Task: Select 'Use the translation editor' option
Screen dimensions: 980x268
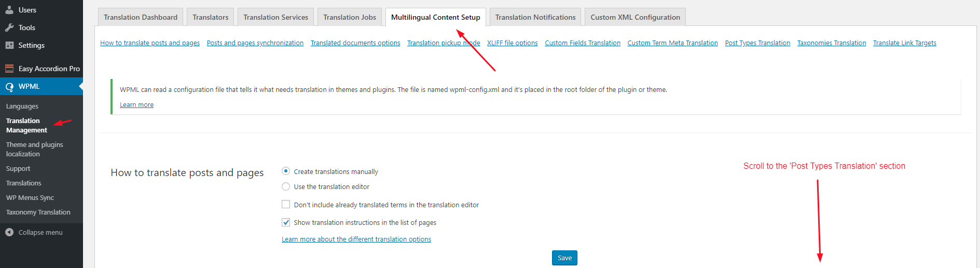Action: (x=286, y=186)
